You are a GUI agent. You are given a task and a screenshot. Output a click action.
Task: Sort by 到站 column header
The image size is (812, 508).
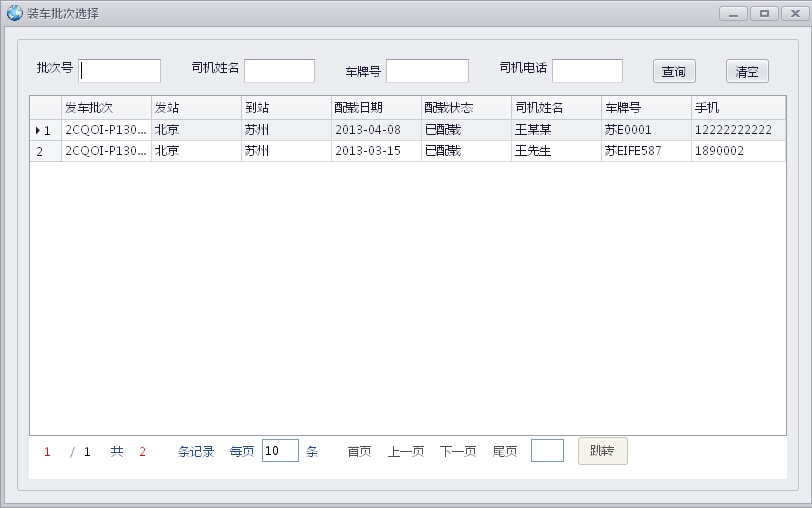pos(286,108)
